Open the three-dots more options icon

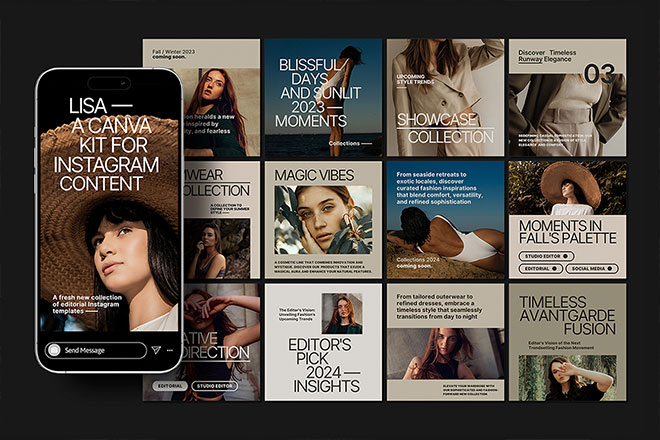[170, 350]
